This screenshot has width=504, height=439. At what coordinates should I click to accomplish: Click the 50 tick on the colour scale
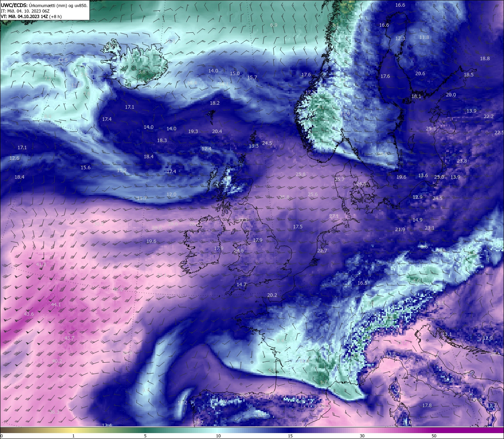(434, 436)
